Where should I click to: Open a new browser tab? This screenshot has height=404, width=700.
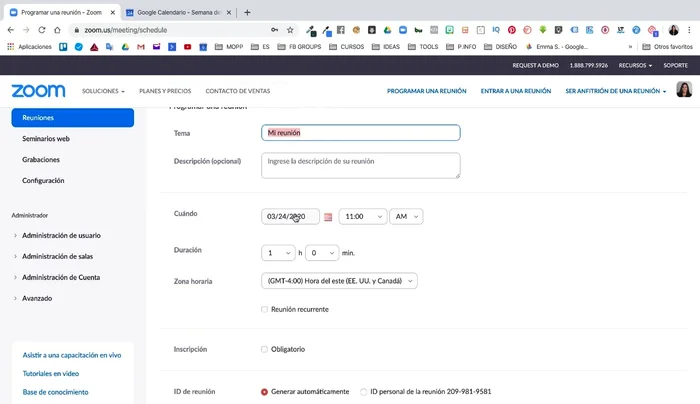[x=247, y=12]
